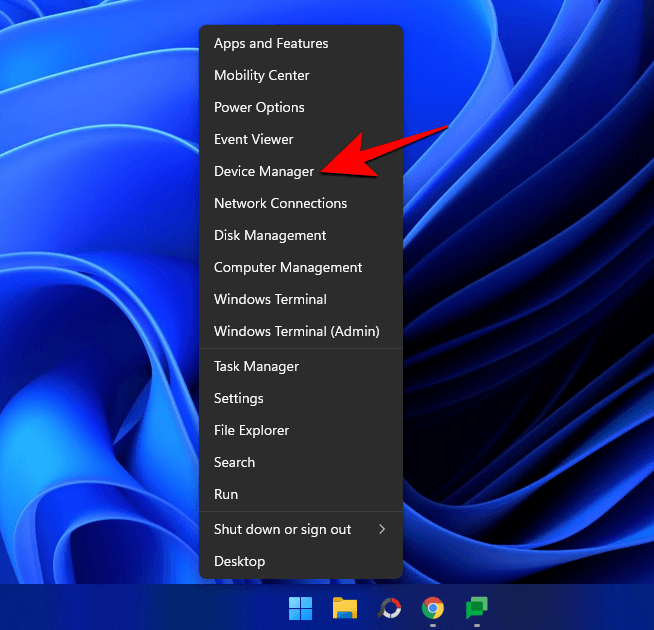Click the Windows Start button in taskbar
The width and height of the screenshot is (654, 630).
coord(299,608)
